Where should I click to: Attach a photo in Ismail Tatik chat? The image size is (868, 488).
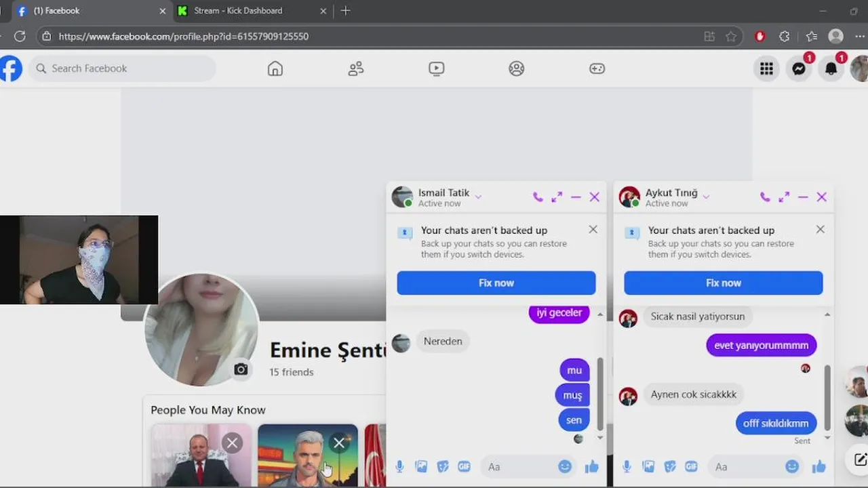tap(421, 466)
